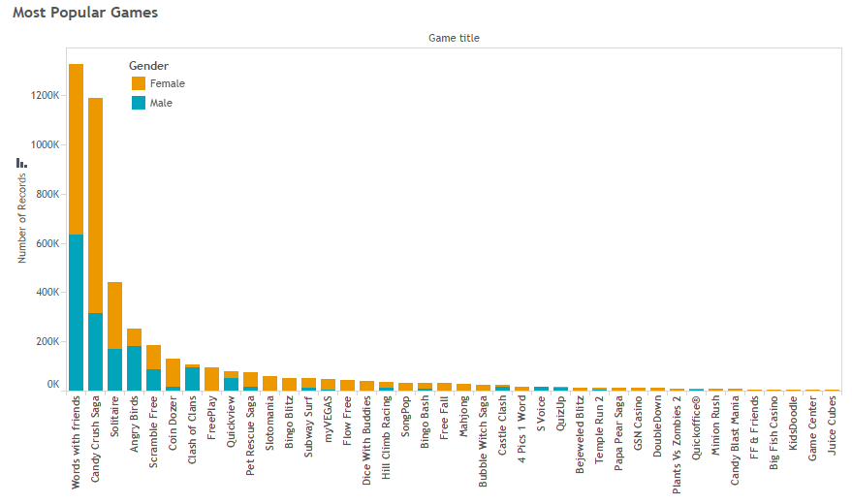
Task: Click the Candy Crush Saga axis label
Action: click(95, 439)
